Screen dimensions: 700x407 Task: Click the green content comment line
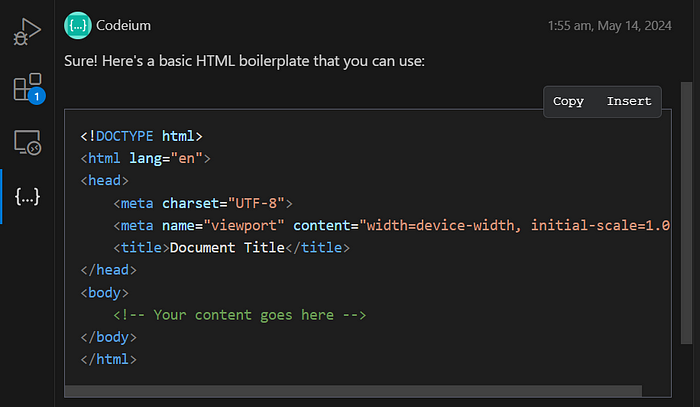(x=240, y=315)
